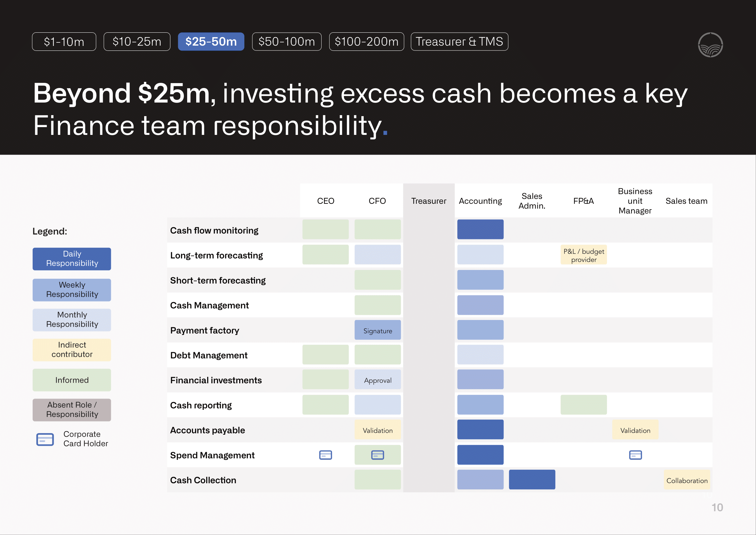Click the Collaboration tag in Cash Collection row
The width and height of the screenshot is (756, 535).
pyautogui.click(x=687, y=480)
